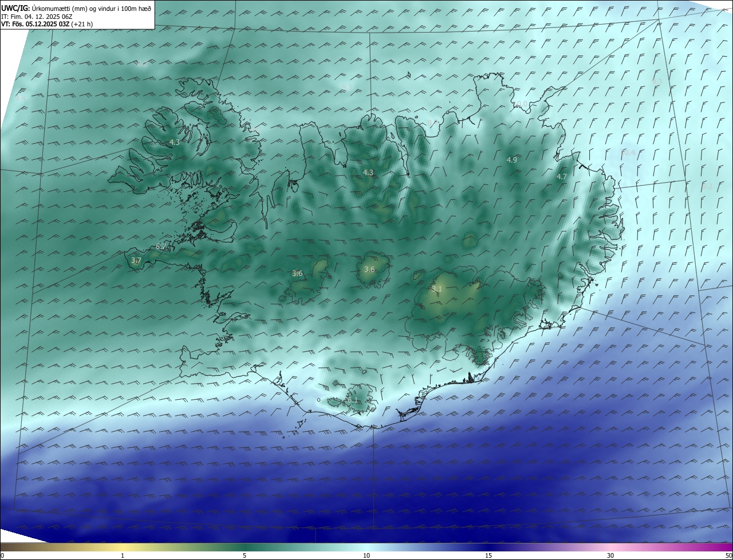Click the 4.3 value on the Tröllaskagi mountains

pos(368,172)
